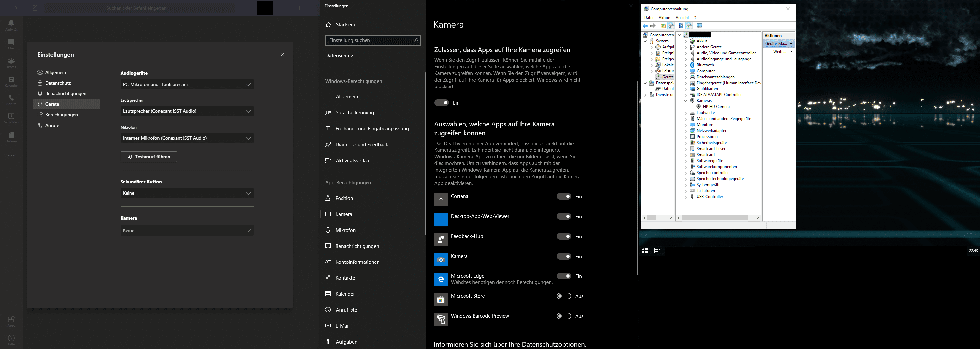
Task: Open the Kamera dropdown in Teams
Action: (x=187, y=230)
